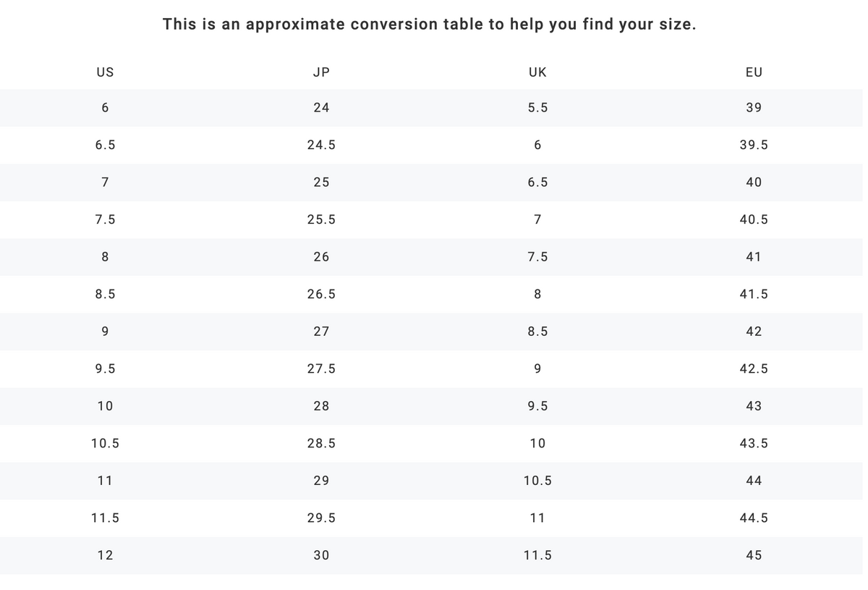Click the EU size 40 cell

pyautogui.click(x=754, y=182)
